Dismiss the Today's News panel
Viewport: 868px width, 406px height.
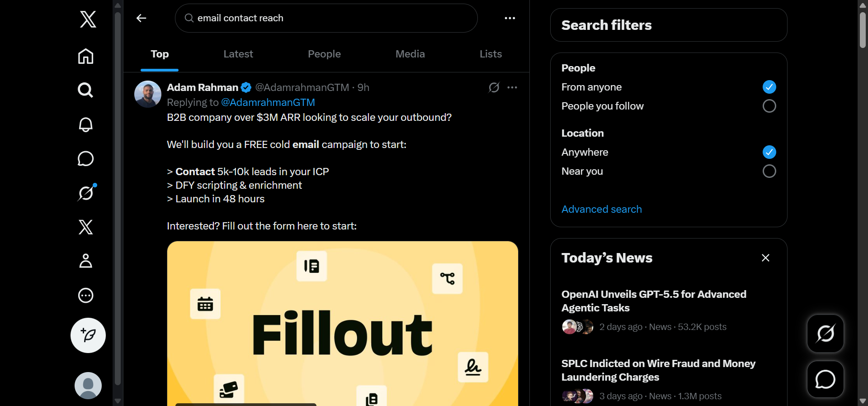tap(765, 258)
